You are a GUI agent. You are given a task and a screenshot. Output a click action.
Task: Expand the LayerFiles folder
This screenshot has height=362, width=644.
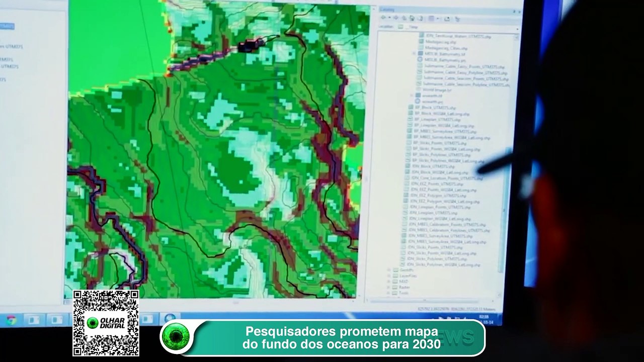[x=388, y=276]
